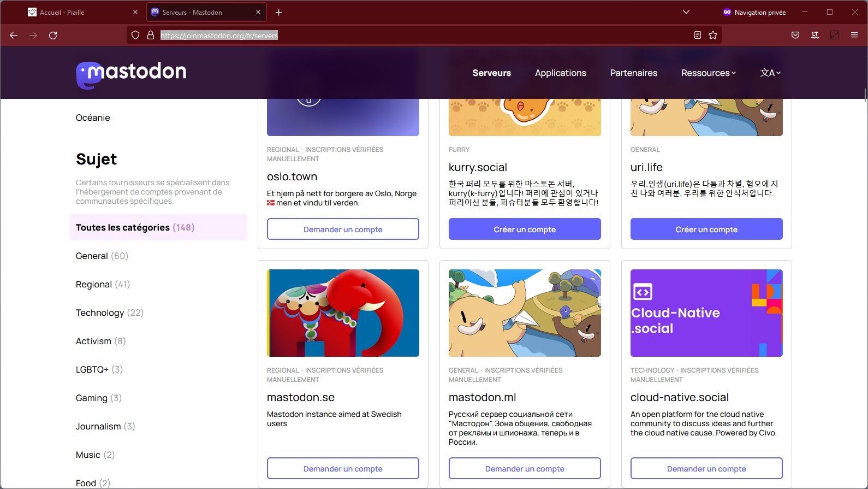Open the Pocket save icon
The height and width of the screenshot is (489, 868).
pyautogui.click(x=795, y=36)
